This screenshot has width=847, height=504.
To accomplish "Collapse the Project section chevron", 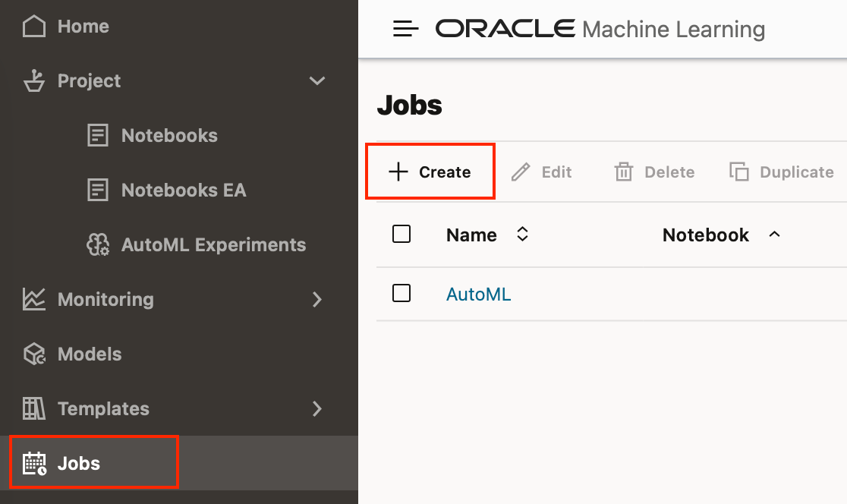I will point(317,80).
